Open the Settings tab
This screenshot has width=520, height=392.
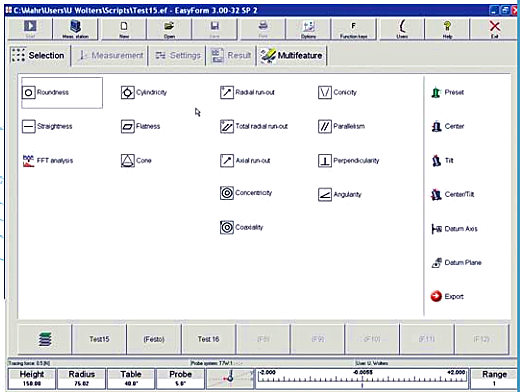[x=178, y=55]
